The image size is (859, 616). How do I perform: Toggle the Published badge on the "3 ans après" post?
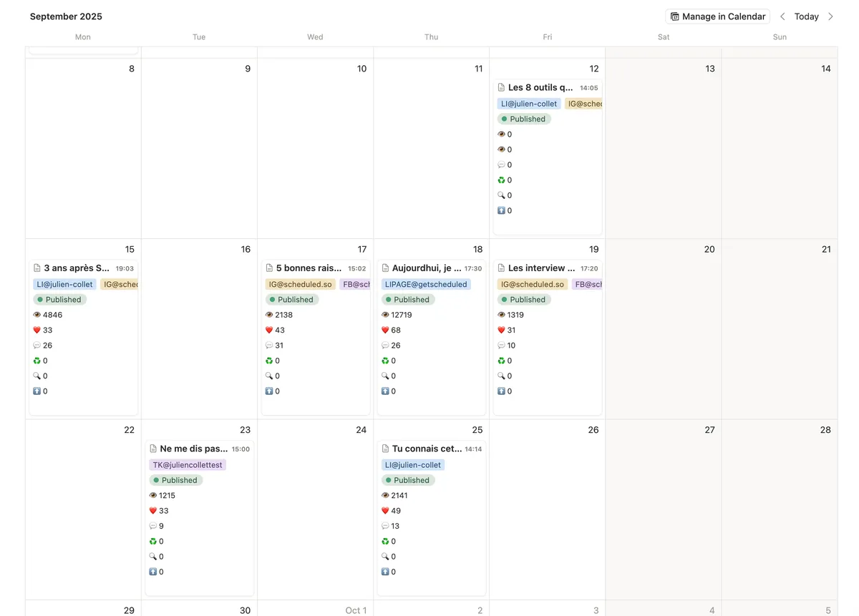(x=60, y=299)
